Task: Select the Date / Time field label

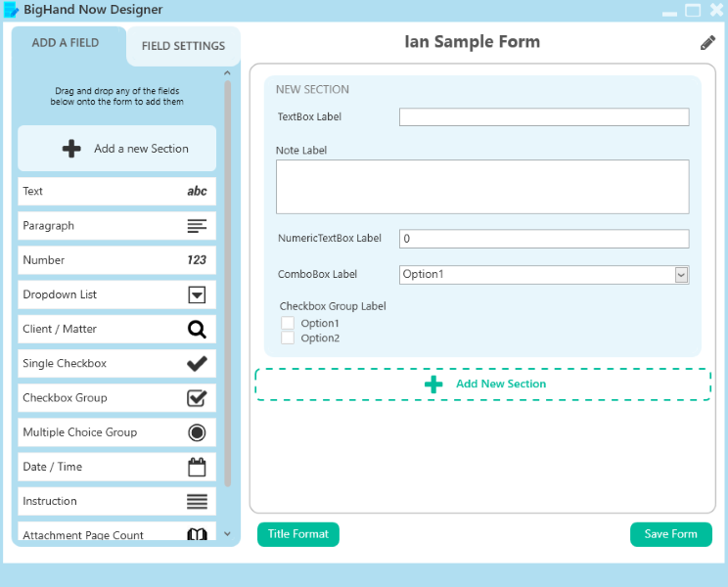Action: [53, 467]
